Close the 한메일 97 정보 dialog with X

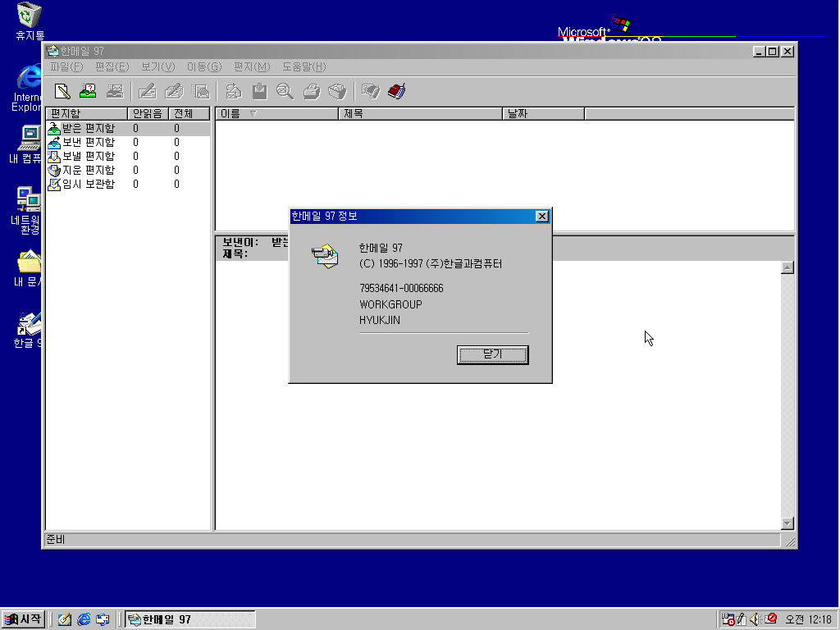pos(541,217)
